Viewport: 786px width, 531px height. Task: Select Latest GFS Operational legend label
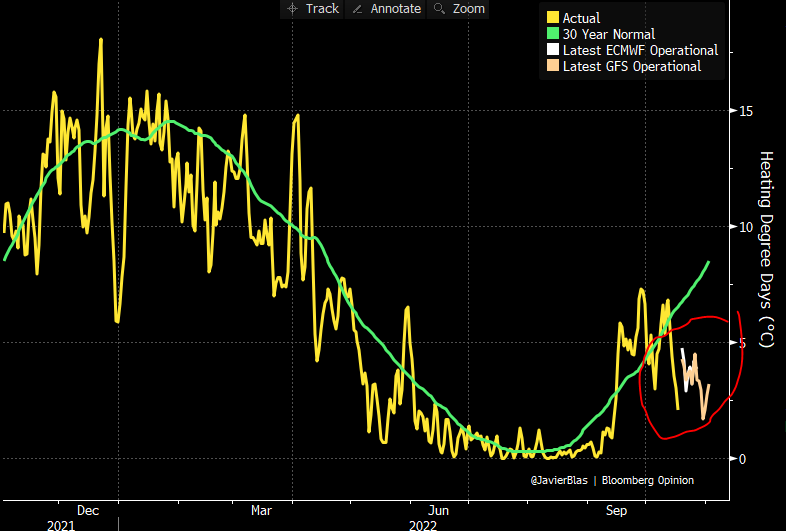632,66
